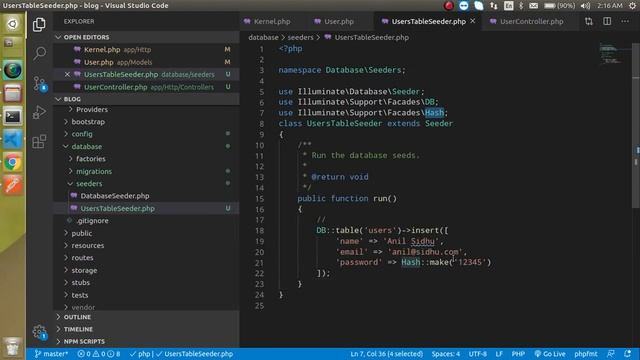Viewport: 640px width, 360px height.
Task: Open the editor More Actions menu
Action: (625, 21)
